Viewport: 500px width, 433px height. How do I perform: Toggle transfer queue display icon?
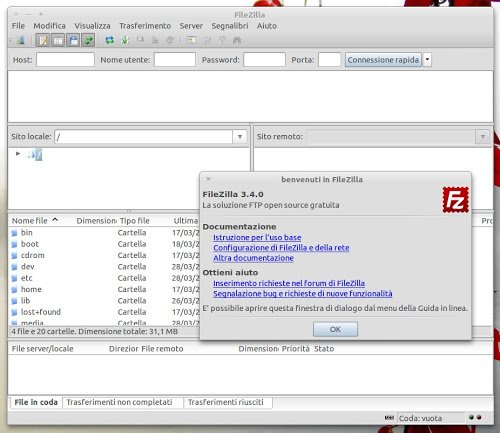tap(88, 41)
